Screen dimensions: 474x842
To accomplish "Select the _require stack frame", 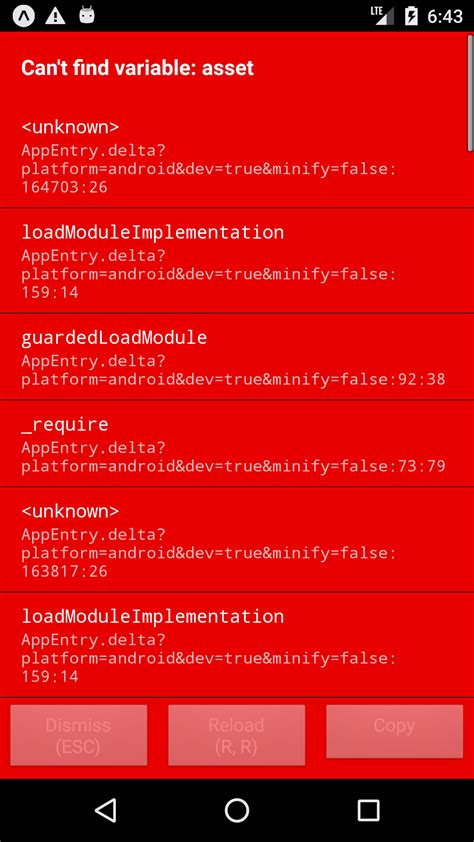I will pyautogui.click(x=237, y=444).
